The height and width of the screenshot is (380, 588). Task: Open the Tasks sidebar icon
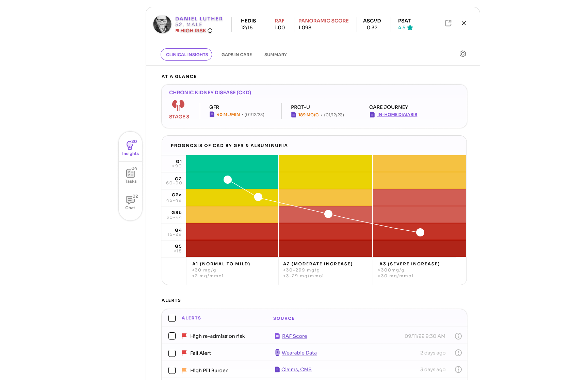pos(131,175)
